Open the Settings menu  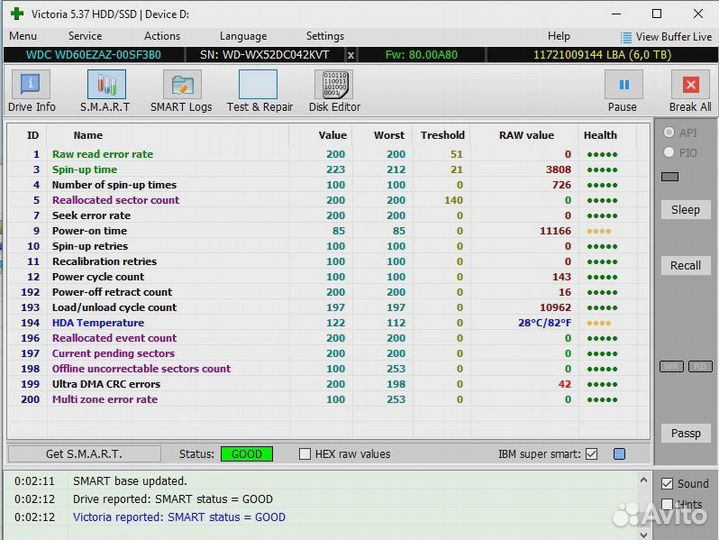click(325, 36)
